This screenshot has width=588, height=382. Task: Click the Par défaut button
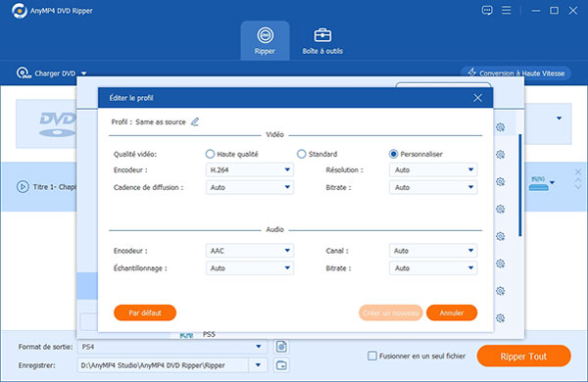(x=145, y=312)
